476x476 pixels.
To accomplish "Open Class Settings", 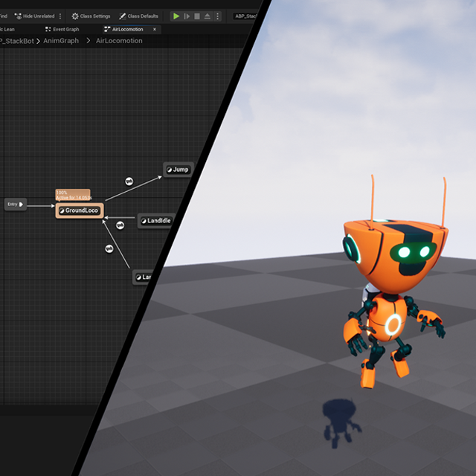I will pos(91,16).
